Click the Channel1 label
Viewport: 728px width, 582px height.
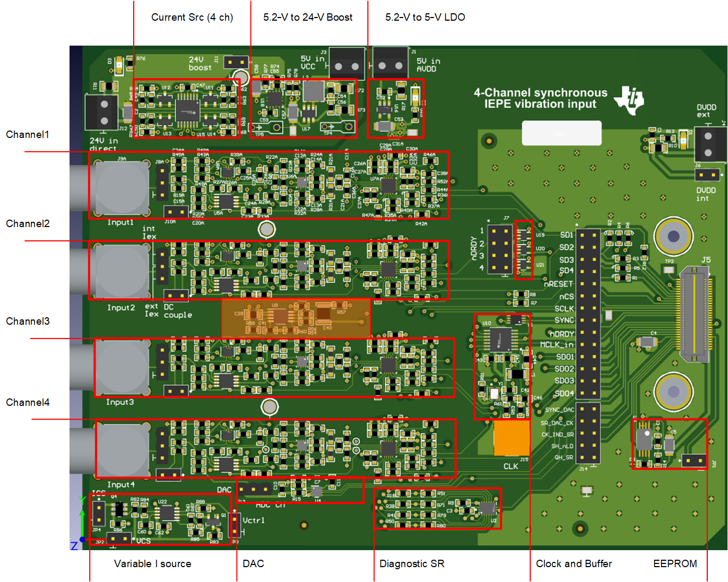tap(28, 135)
